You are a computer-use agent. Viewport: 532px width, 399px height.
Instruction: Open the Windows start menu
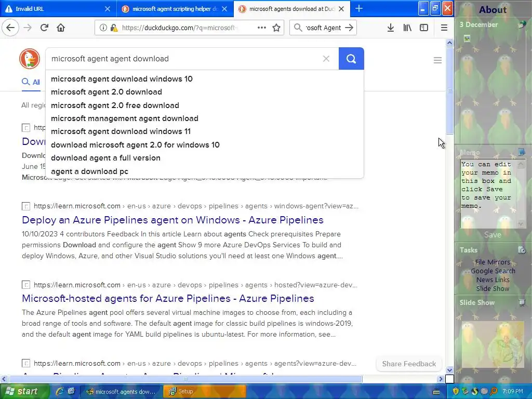click(x=24, y=391)
